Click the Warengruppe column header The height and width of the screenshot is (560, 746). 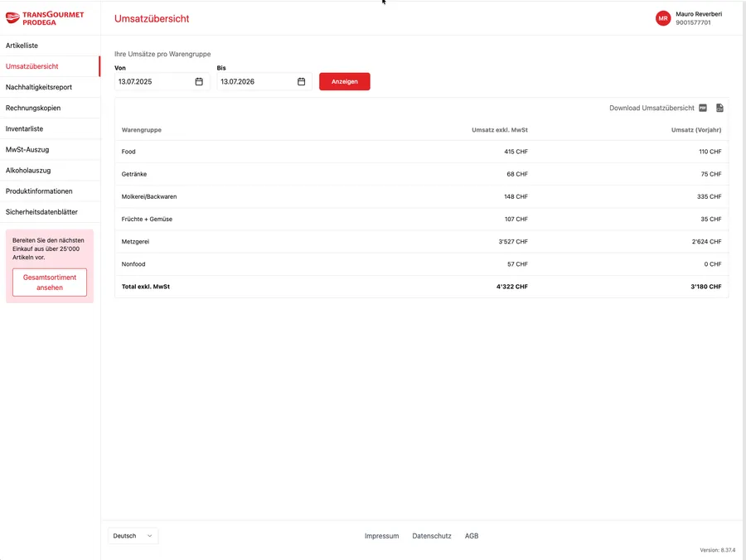pos(141,130)
